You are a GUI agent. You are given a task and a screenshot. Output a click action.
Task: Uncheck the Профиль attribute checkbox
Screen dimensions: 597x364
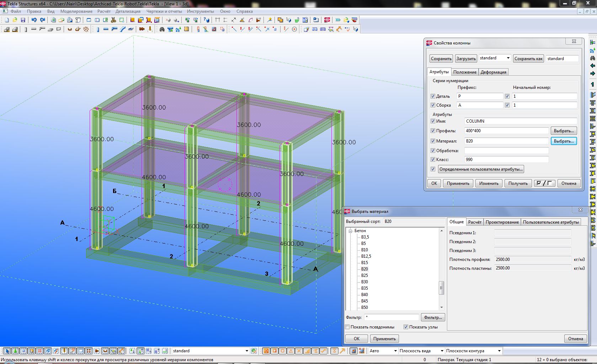pos(433,131)
